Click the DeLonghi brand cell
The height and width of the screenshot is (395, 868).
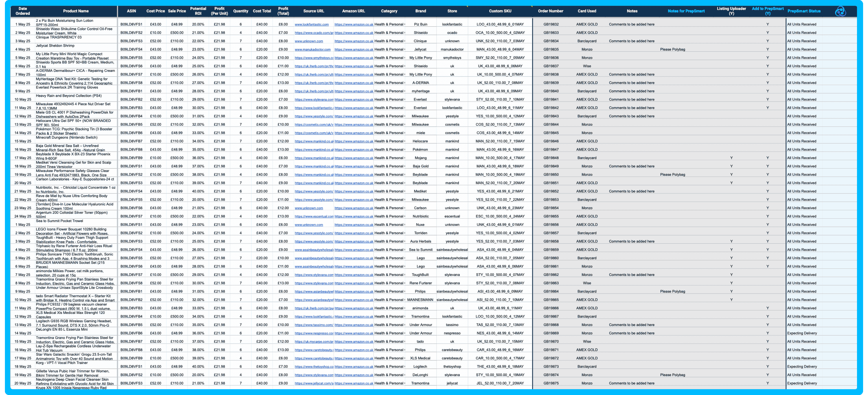point(420,375)
